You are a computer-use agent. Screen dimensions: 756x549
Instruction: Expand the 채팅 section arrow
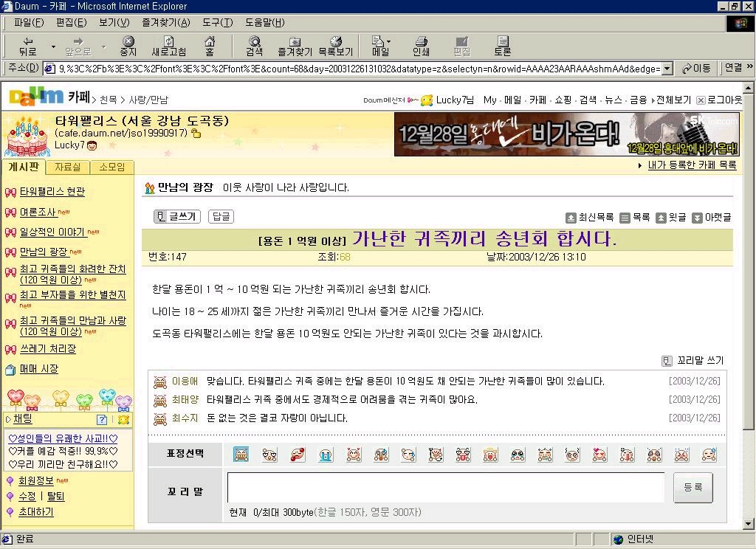click(8, 419)
